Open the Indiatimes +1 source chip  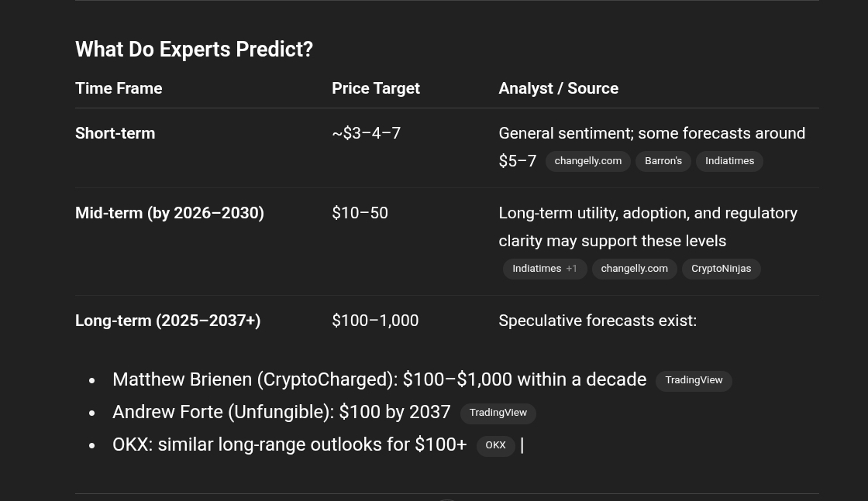pyautogui.click(x=544, y=269)
